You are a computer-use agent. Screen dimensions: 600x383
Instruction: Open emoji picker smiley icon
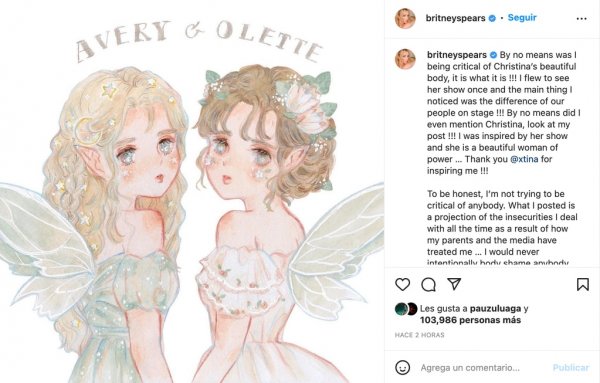402,367
